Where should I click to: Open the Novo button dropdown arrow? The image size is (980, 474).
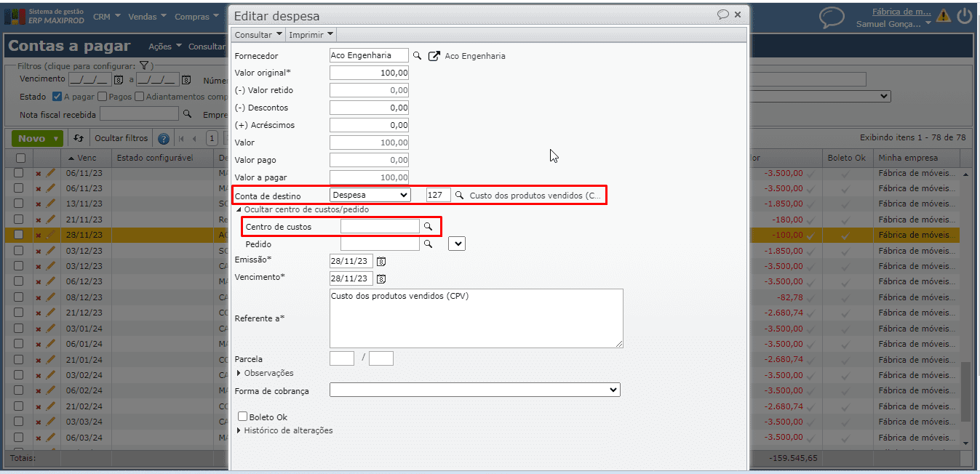click(56, 138)
